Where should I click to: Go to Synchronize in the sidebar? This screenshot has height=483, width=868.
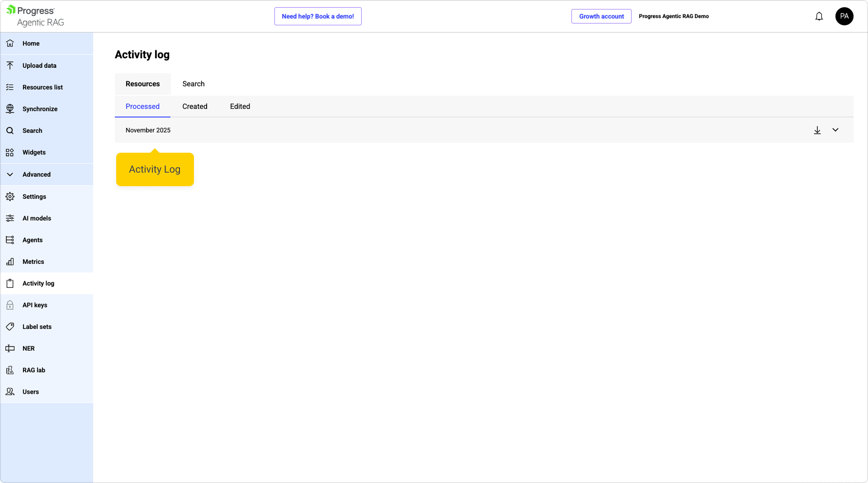coord(40,109)
